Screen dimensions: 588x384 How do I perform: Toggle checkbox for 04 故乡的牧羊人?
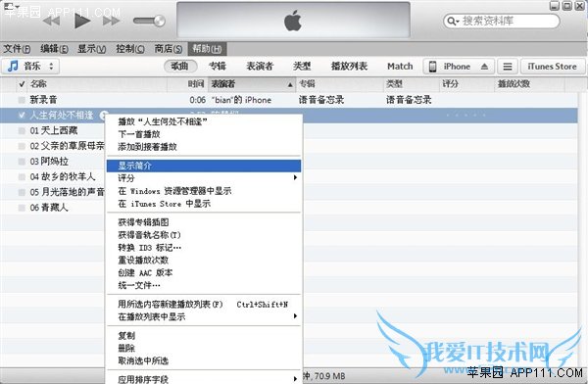[x=22, y=176]
